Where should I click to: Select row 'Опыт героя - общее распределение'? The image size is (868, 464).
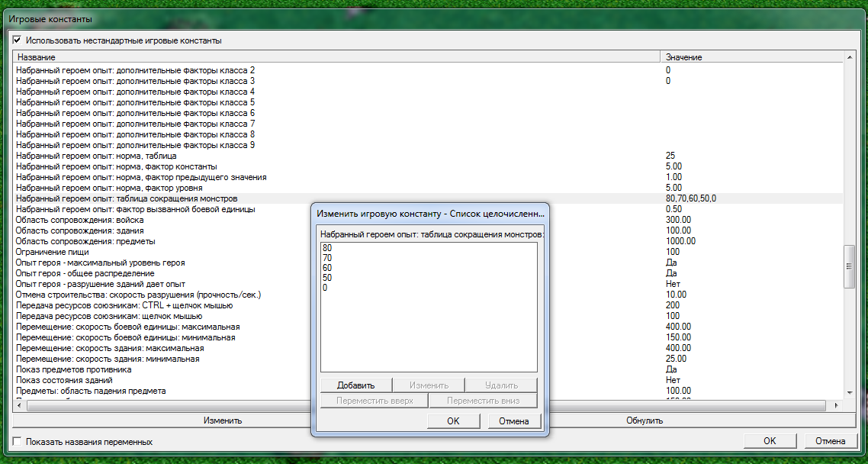click(162, 273)
